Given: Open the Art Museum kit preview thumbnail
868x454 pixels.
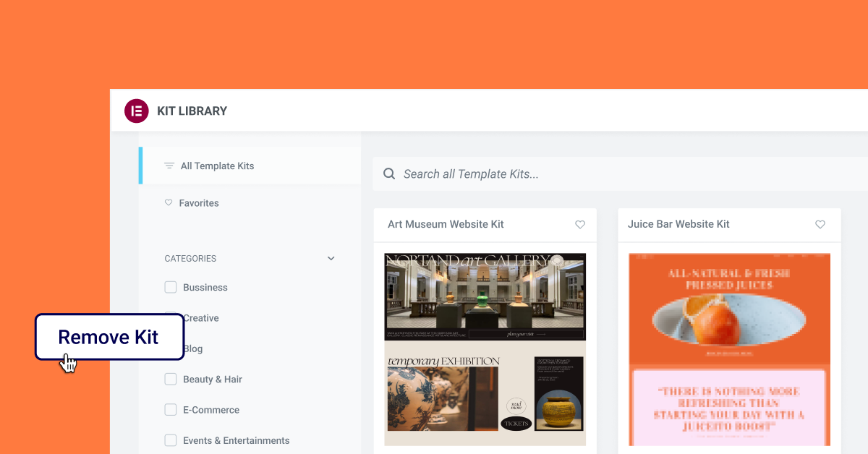Looking at the screenshot, I should click(485, 349).
